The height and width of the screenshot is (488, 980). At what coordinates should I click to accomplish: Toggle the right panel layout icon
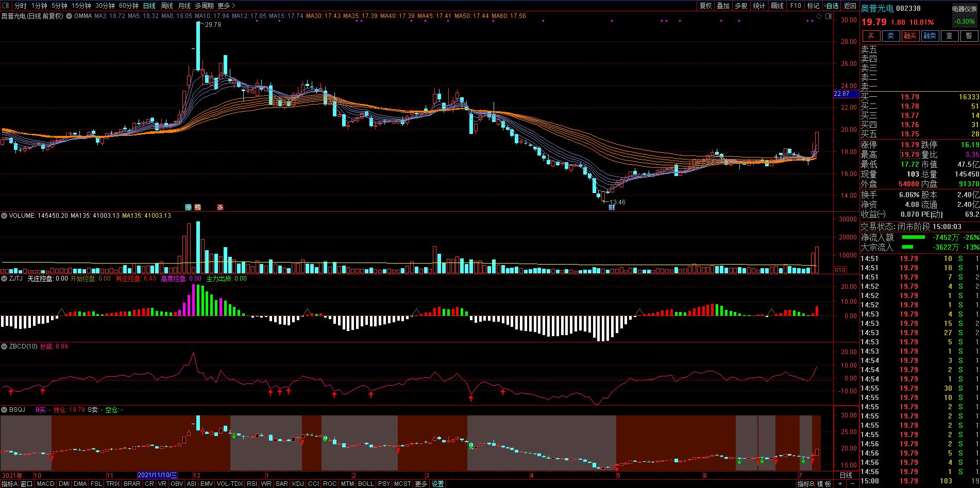(828, 16)
